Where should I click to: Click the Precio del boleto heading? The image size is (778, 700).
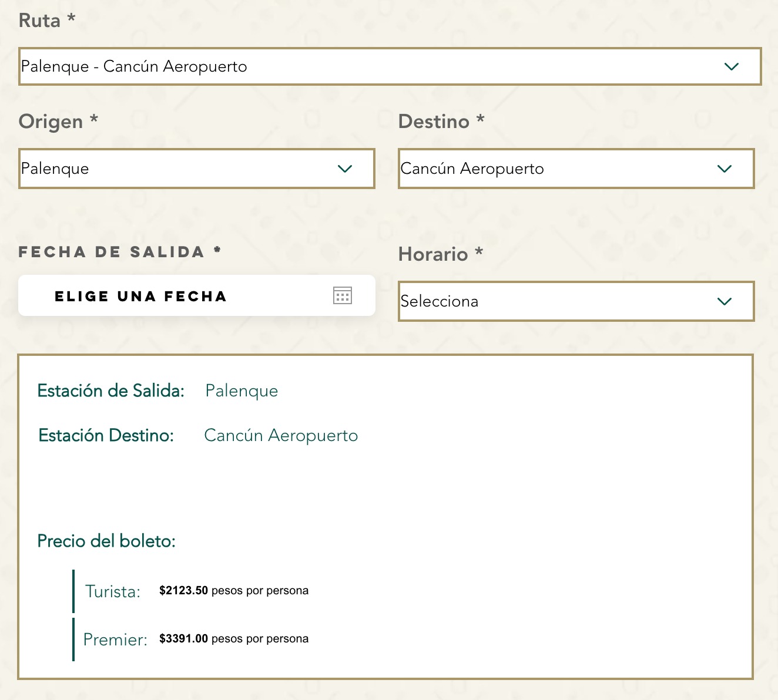click(x=106, y=541)
